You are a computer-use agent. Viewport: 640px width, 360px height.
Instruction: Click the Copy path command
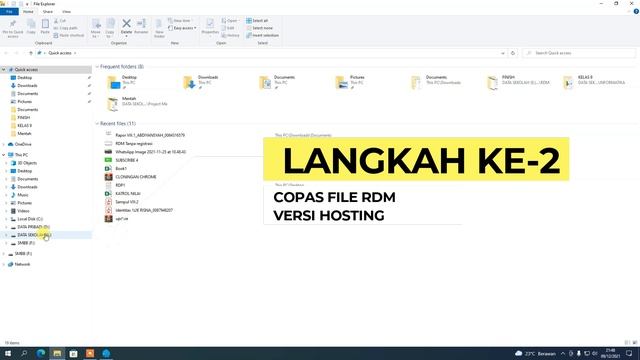pos(65,28)
